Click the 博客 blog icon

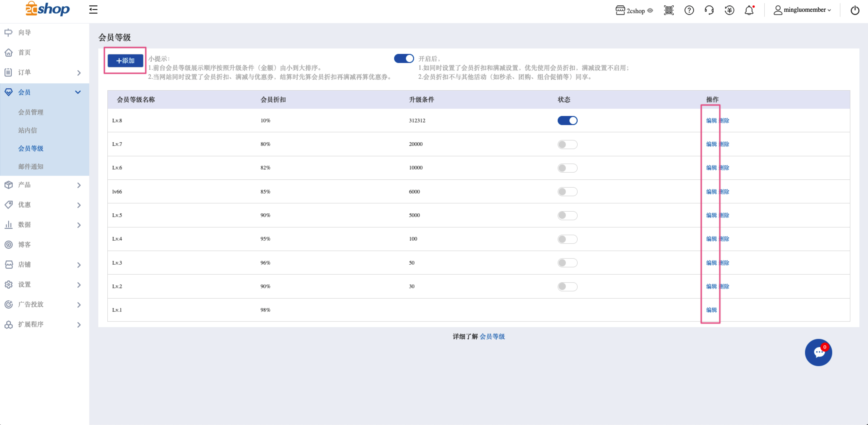coord(8,245)
